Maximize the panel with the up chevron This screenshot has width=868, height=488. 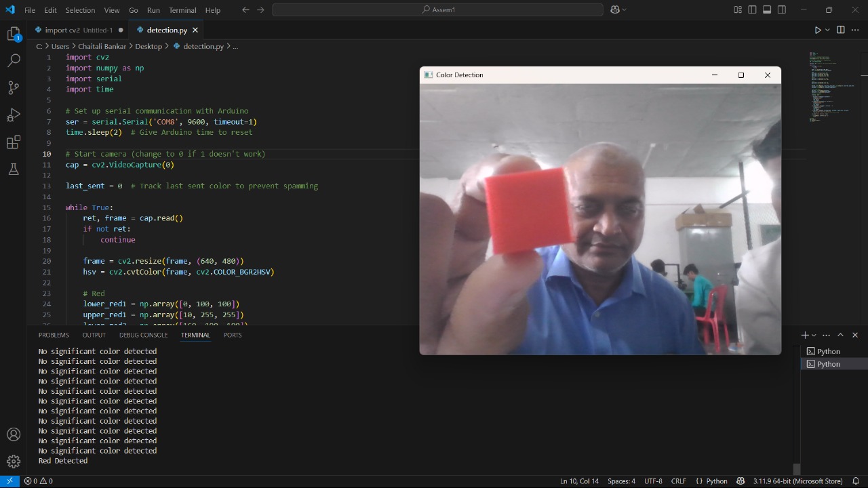(840, 335)
